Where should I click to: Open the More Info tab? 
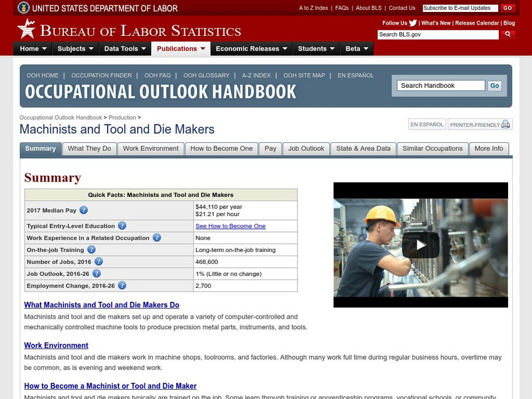coord(489,148)
